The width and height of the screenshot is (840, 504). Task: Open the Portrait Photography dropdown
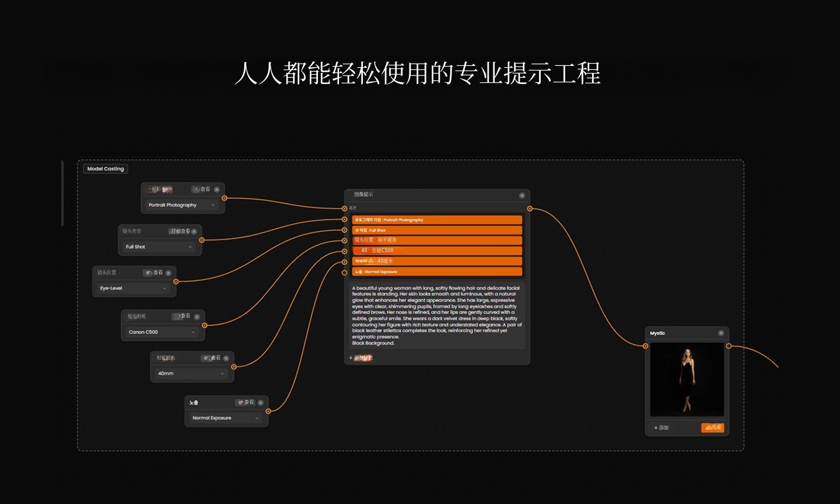(x=182, y=205)
